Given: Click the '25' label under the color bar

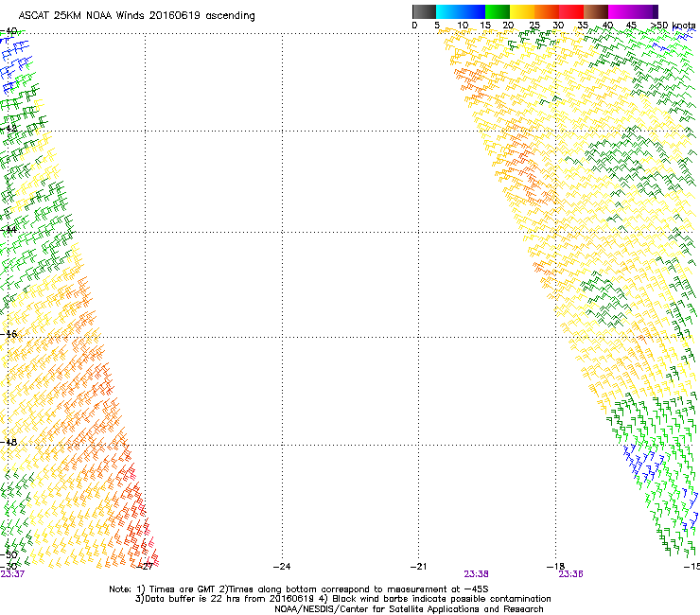Looking at the screenshot, I should [534, 25].
